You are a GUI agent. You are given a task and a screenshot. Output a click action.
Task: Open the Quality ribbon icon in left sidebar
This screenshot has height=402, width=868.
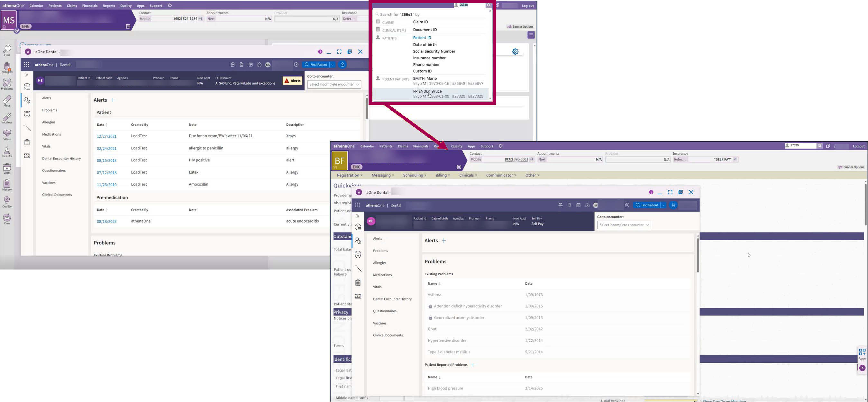point(7,202)
